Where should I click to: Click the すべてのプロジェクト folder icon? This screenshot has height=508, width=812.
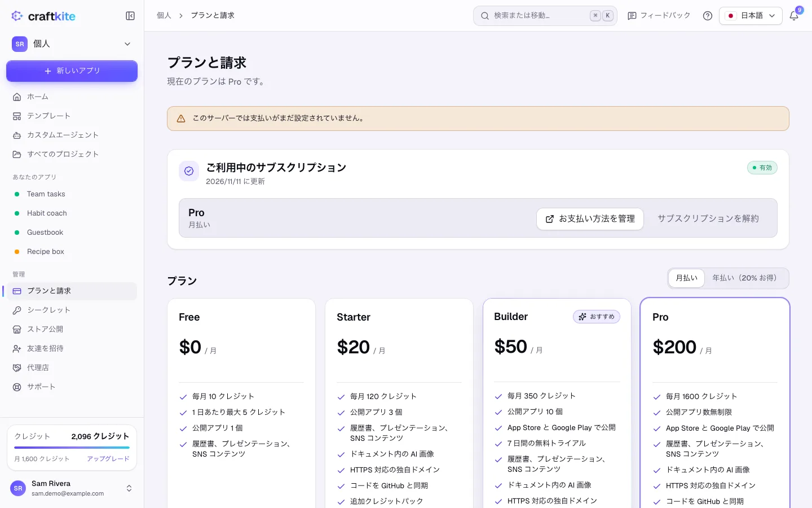(x=17, y=155)
